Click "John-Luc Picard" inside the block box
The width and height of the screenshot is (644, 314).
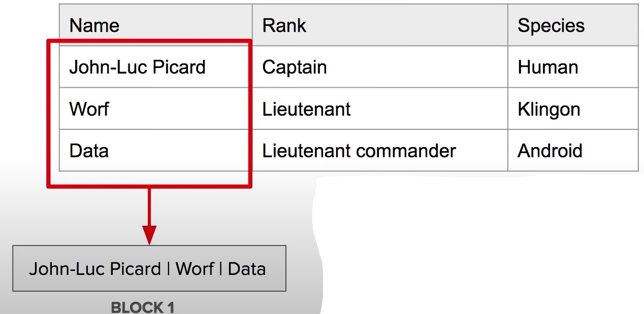[95, 268]
